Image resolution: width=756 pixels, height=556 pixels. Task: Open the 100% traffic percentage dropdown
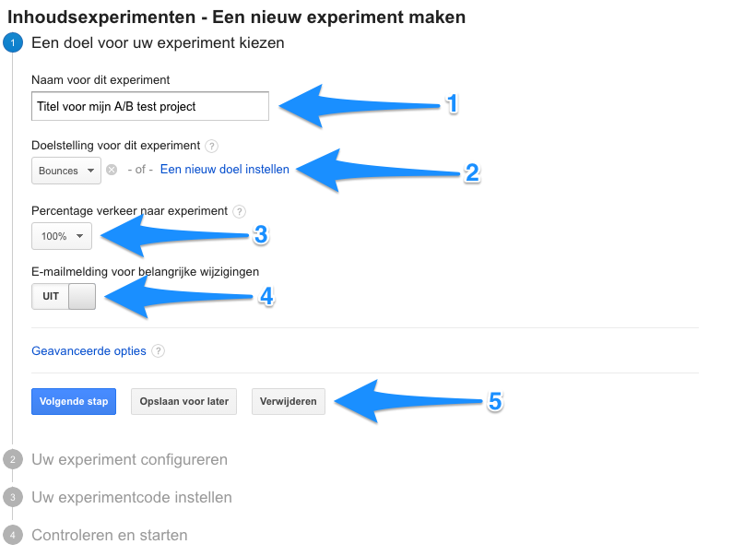click(x=61, y=236)
